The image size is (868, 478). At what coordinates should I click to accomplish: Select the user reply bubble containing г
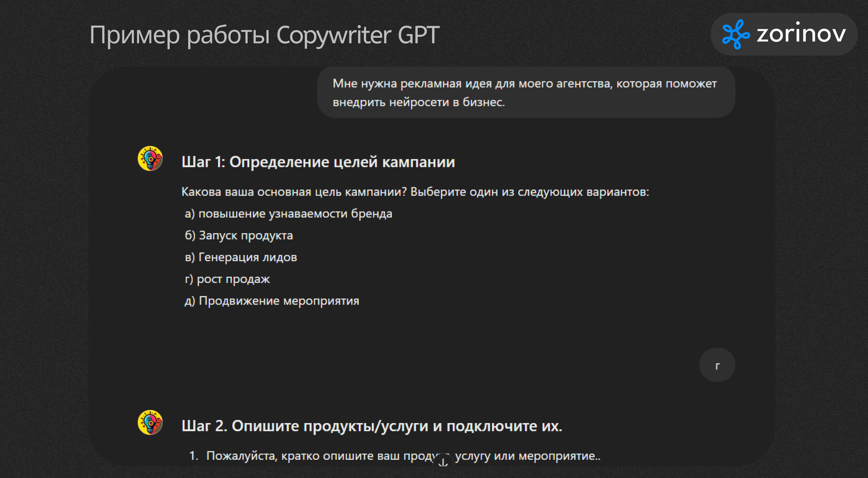click(717, 365)
